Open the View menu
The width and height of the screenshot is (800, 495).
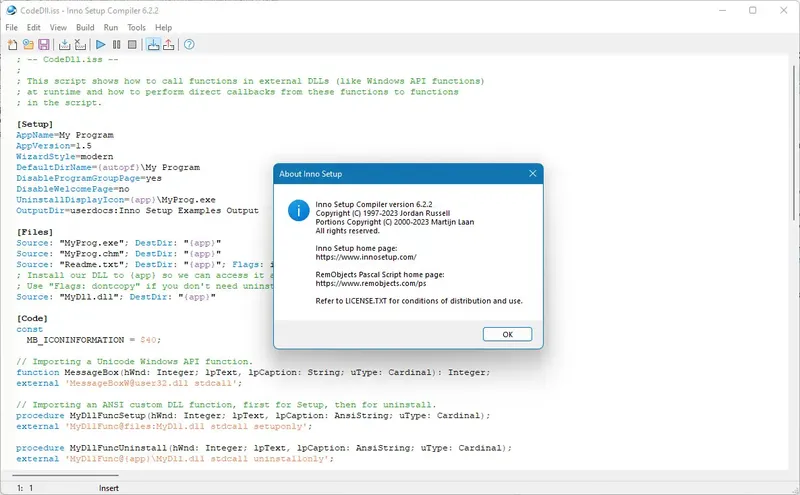point(58,28)
